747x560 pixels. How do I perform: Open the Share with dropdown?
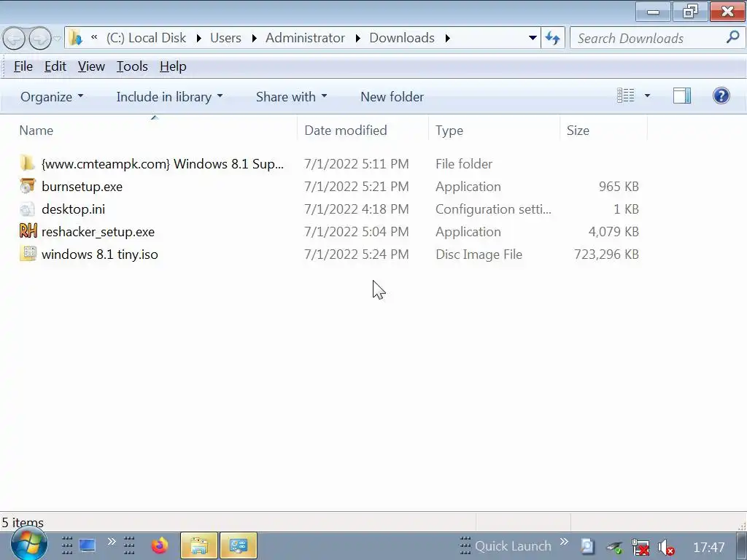click(291, 97)
